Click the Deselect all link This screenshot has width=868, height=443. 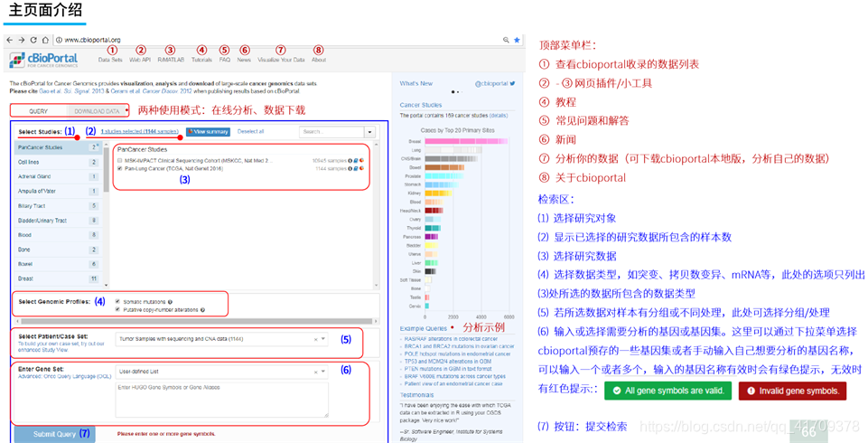[251, 131]
